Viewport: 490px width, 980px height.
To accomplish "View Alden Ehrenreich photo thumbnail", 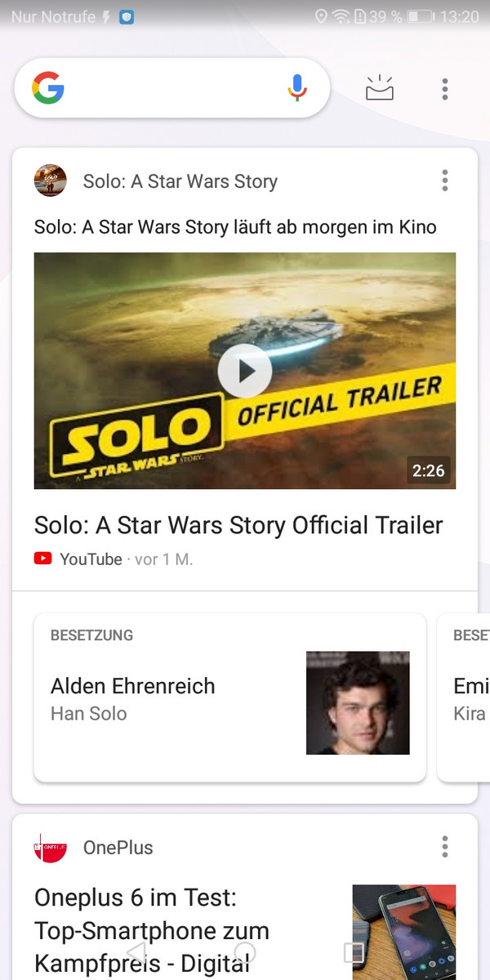I will pyautogui.click(x=358, y=703).
